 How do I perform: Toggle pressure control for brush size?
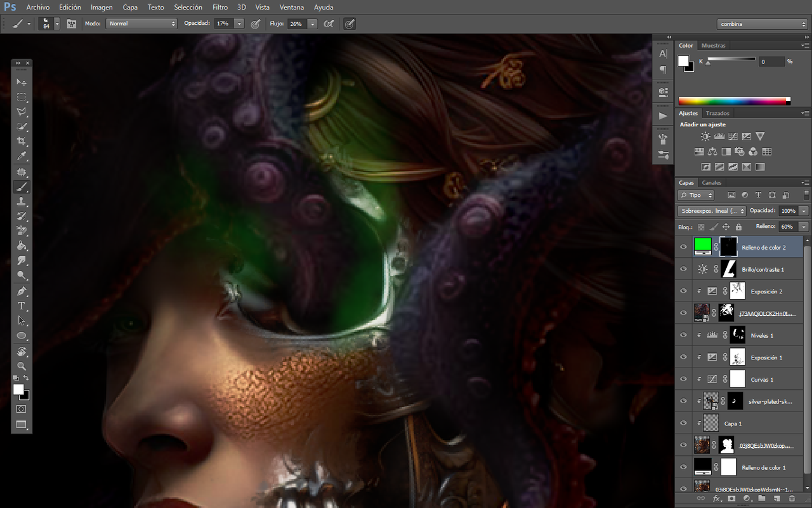[x=350, y=23]
